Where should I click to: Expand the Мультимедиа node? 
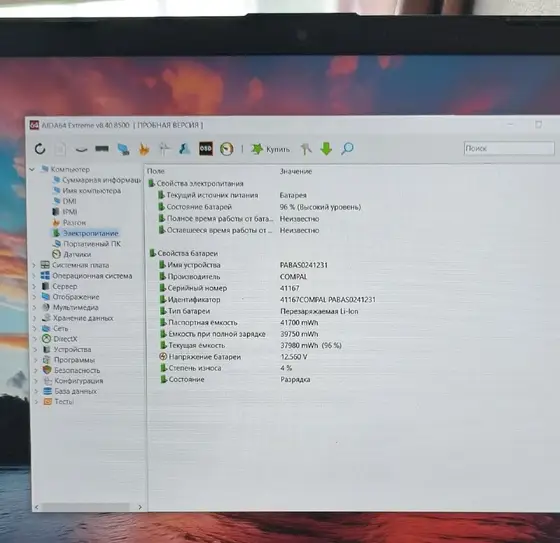[34, 308]
